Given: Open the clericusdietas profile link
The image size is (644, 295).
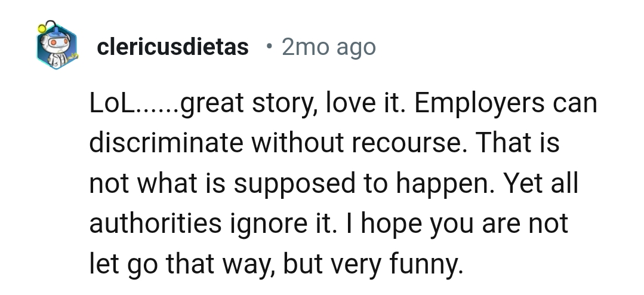Looking at the screenshot, I should pos(172,47).
